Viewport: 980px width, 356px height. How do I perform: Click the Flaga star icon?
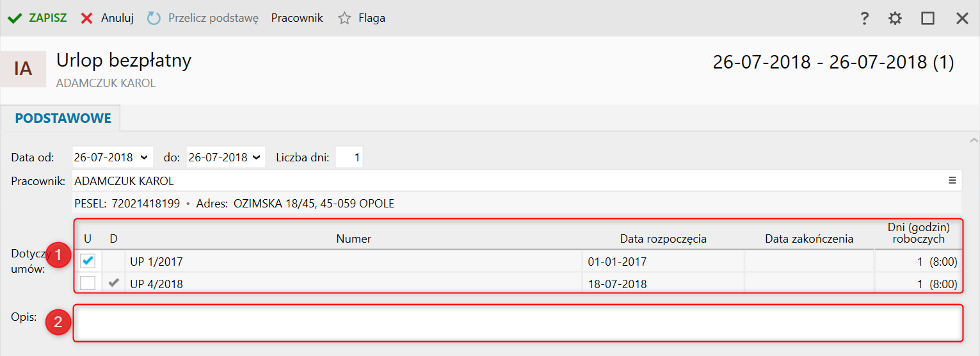[344, 19]
